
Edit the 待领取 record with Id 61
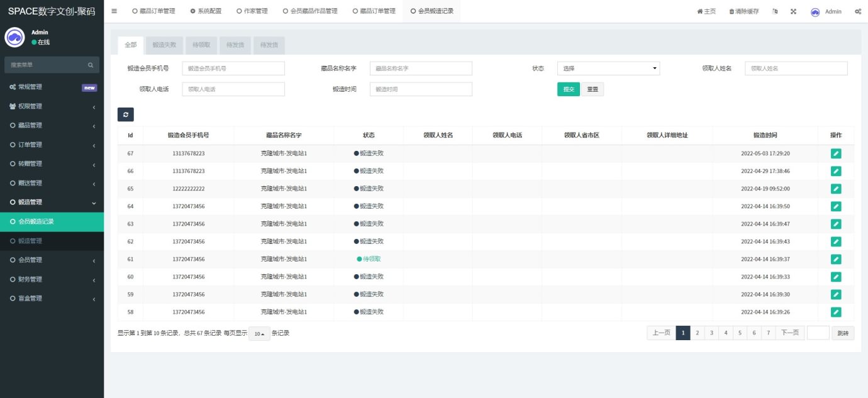(836, 259)
